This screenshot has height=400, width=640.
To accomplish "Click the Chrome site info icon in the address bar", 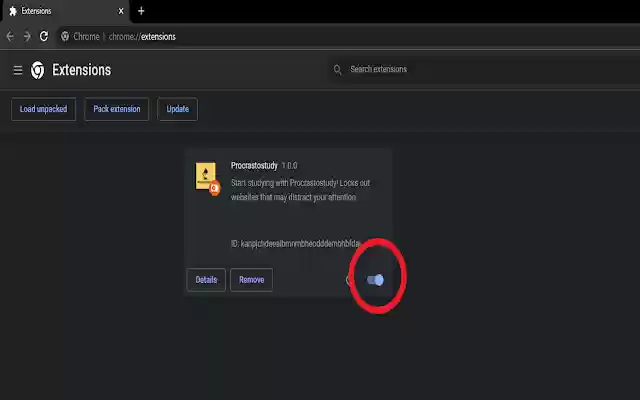I will click(x=65, y=37).
